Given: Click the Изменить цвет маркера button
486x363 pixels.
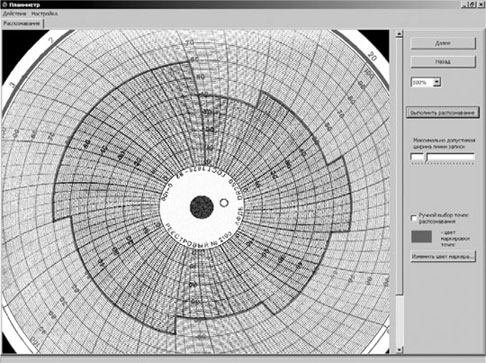Looking at the screenshot, I should pyautogui.click(x=443, y=257).
